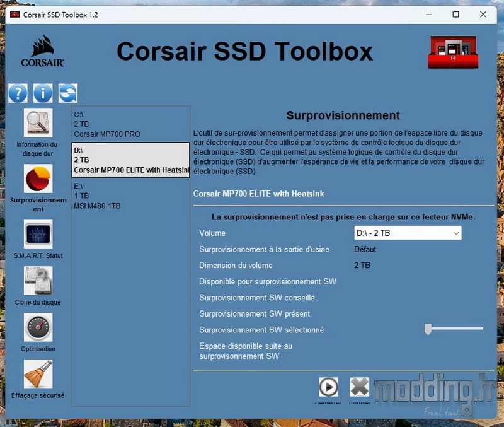
Task: Click the 'Corsair MP700 ELITE with Heatsink' subheading
Action: 258,194
